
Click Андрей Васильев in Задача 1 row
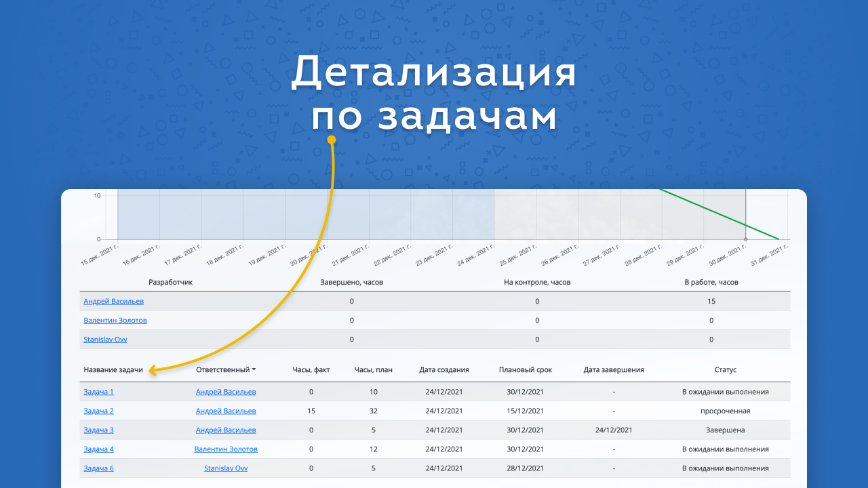(x=226, y=392)
